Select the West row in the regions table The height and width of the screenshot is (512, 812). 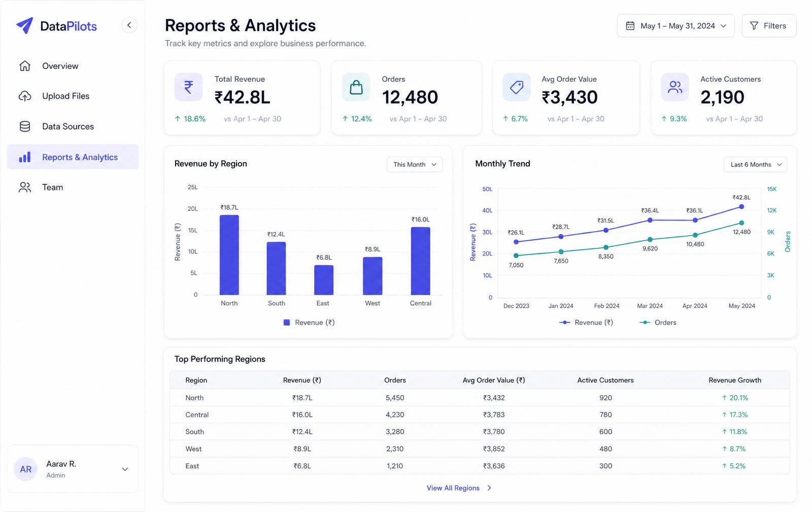point(480,449)
